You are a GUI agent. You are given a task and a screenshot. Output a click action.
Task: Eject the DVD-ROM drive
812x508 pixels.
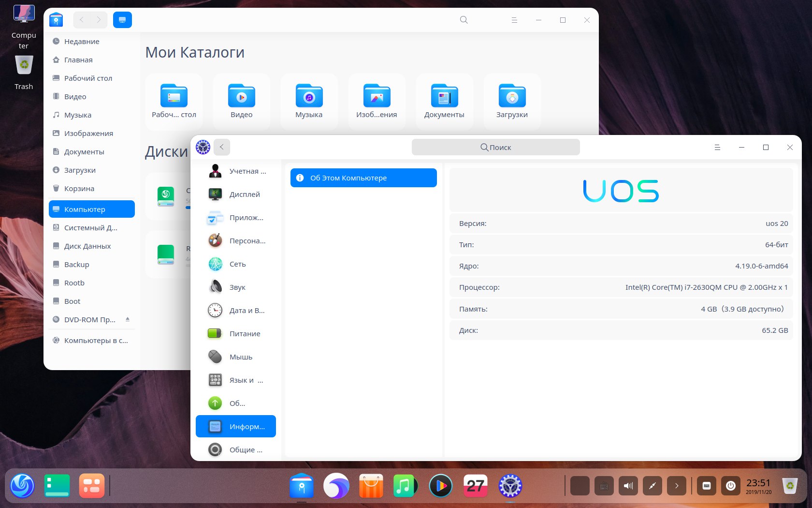(x=128, y=319)
